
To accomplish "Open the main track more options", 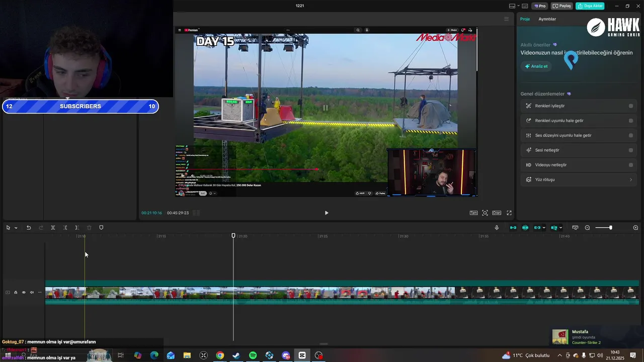I will coord(40,292).
